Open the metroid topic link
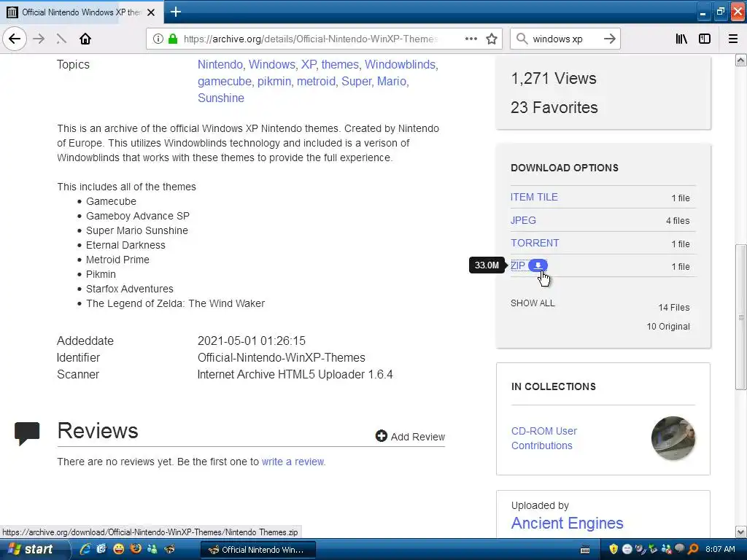 click(x=316, y=82)
